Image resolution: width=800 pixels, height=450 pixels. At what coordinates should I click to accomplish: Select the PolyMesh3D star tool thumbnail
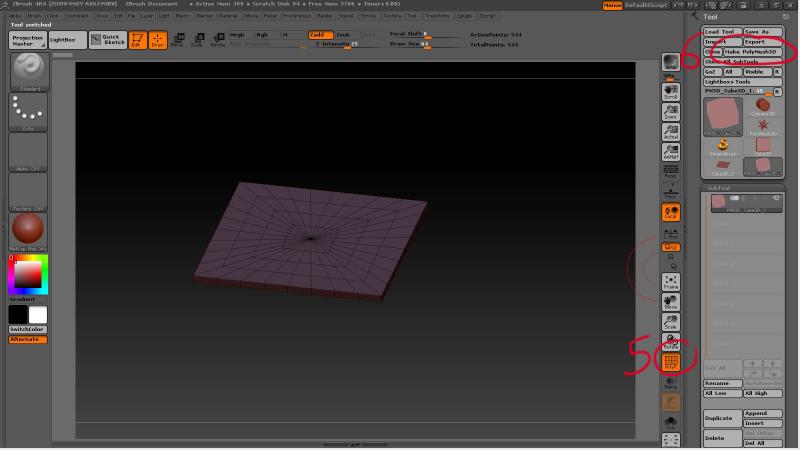[763, 127]
